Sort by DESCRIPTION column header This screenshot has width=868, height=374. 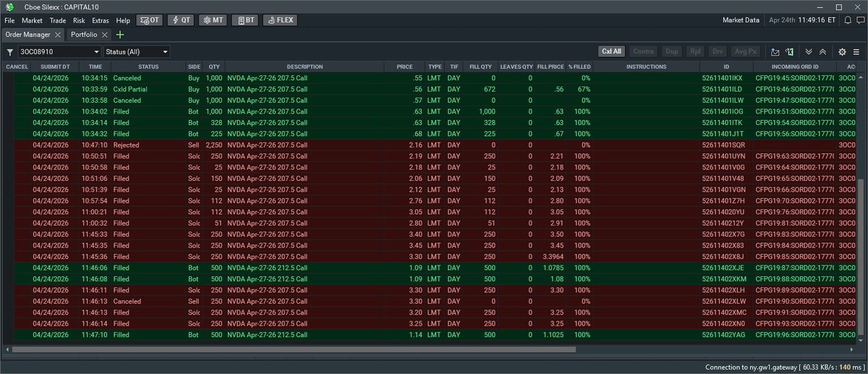click(305, 67)
